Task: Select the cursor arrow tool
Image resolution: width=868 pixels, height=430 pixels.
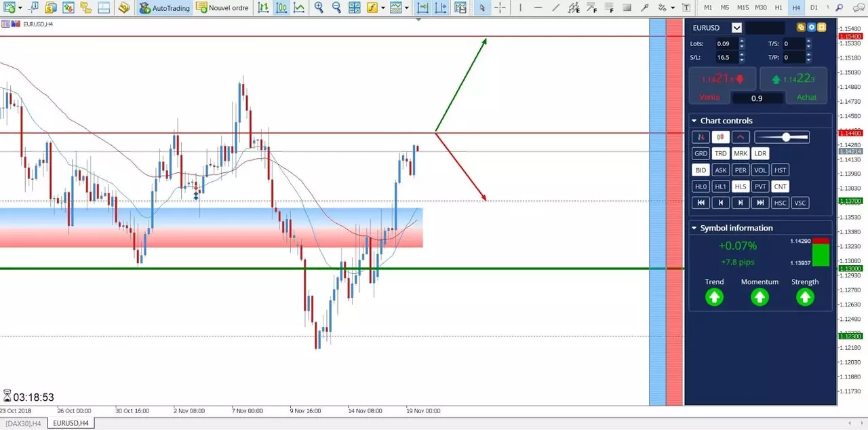Action: tap(482, 8)
